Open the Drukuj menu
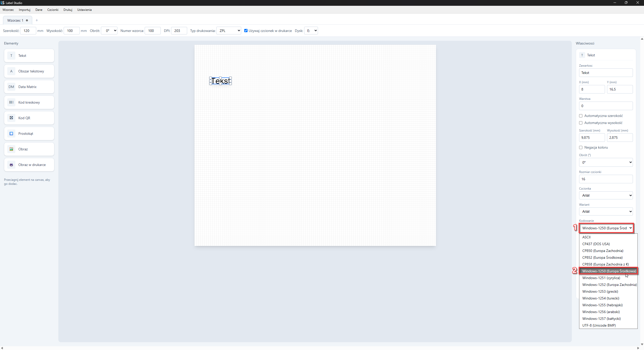The image size is (644, 350). [68, 10]
